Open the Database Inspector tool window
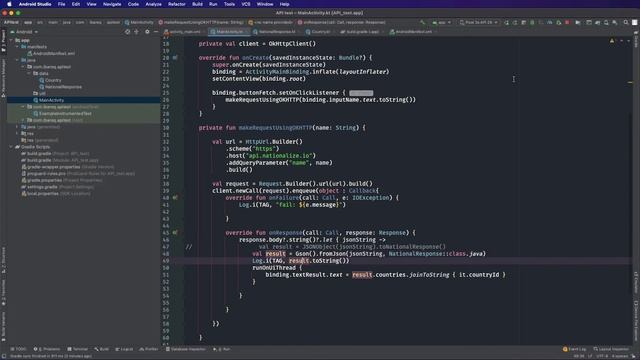 tap(186, 349)
